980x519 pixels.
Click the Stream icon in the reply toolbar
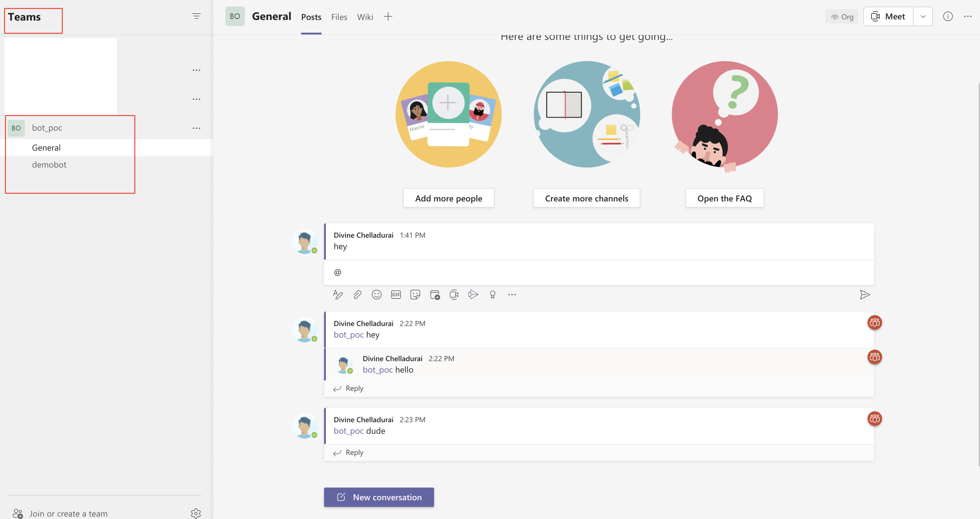(473, 294)
